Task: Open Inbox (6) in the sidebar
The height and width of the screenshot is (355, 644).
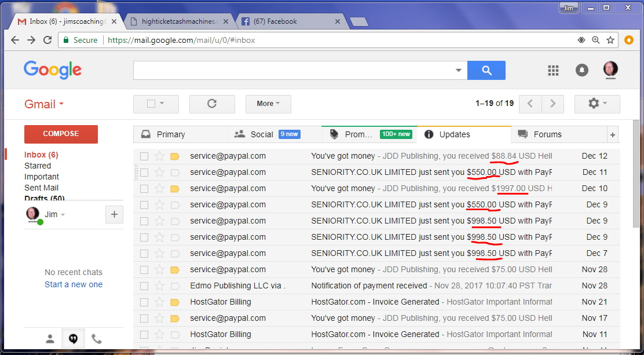Action: point(41,155)
